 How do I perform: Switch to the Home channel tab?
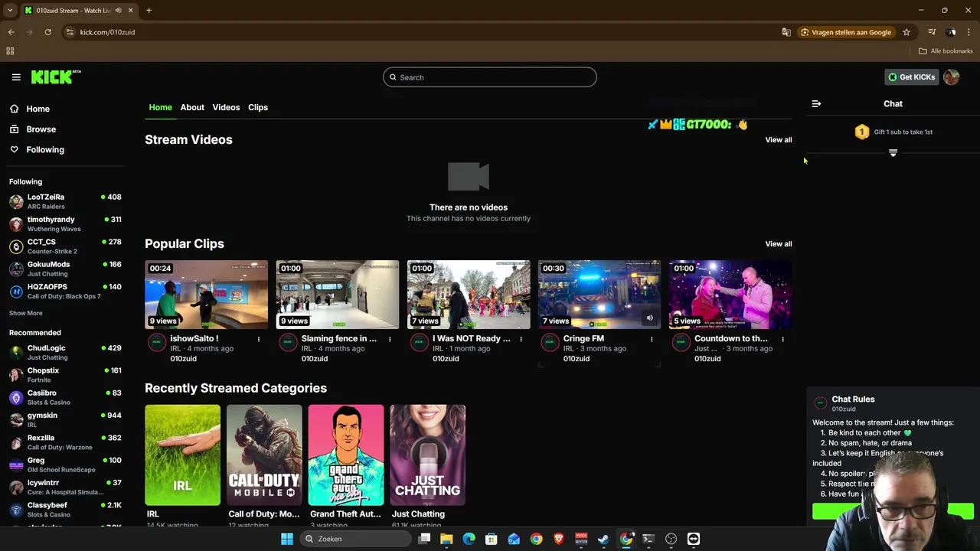coord(160,108)
